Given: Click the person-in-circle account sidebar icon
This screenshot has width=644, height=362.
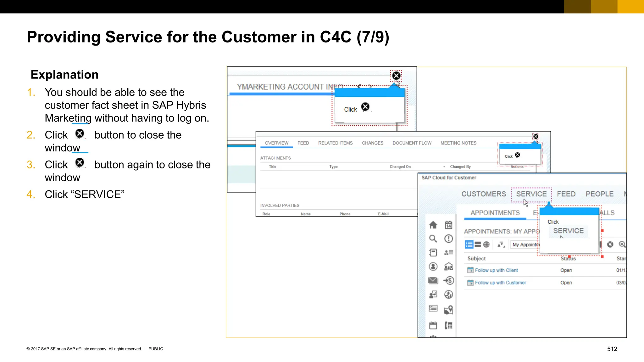Looking at the screenshot, I should (433, 266).
